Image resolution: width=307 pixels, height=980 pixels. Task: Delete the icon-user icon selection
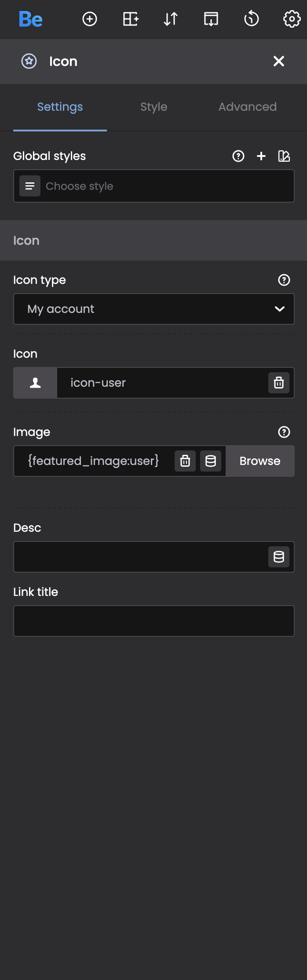click(279, 383)
